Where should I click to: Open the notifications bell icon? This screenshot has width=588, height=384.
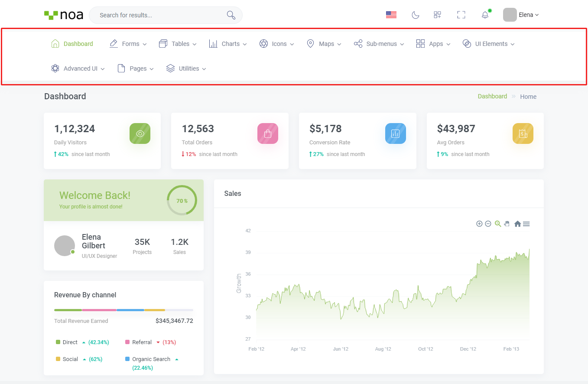coord(485,15)
